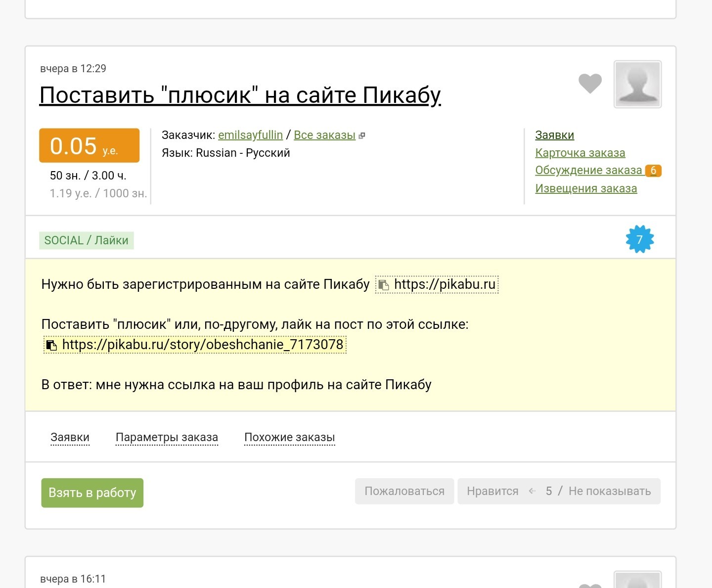Click external window icon next to Все заказы

[x=362, y=136]
